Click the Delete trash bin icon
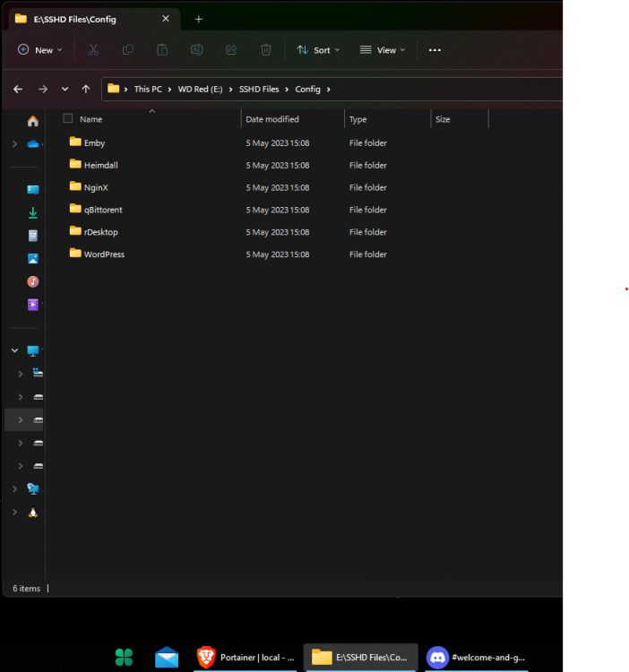The image size is (629, 672). point(266,50)
